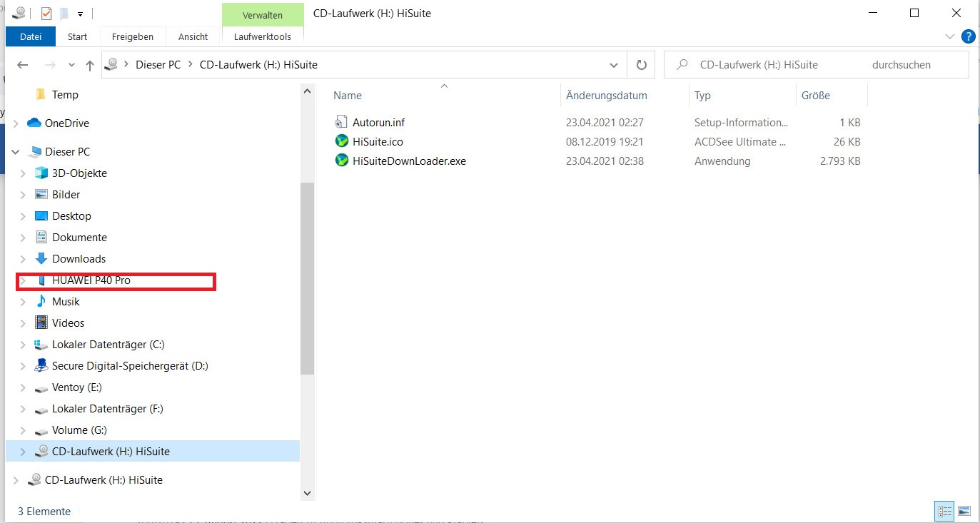The width and height of the screenshot is (980, 523).
Task: Click the 3D-Objekte cube icon
Action: click(41, 173)
